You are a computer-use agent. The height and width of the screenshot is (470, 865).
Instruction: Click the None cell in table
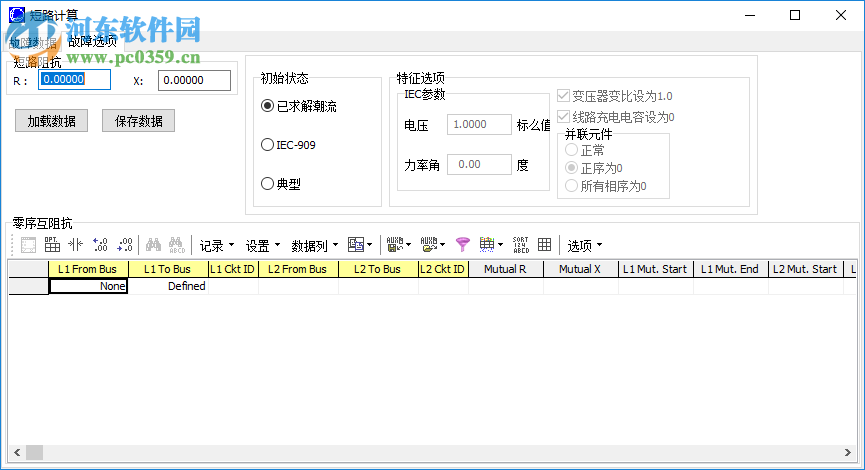(x=88, y=286)
